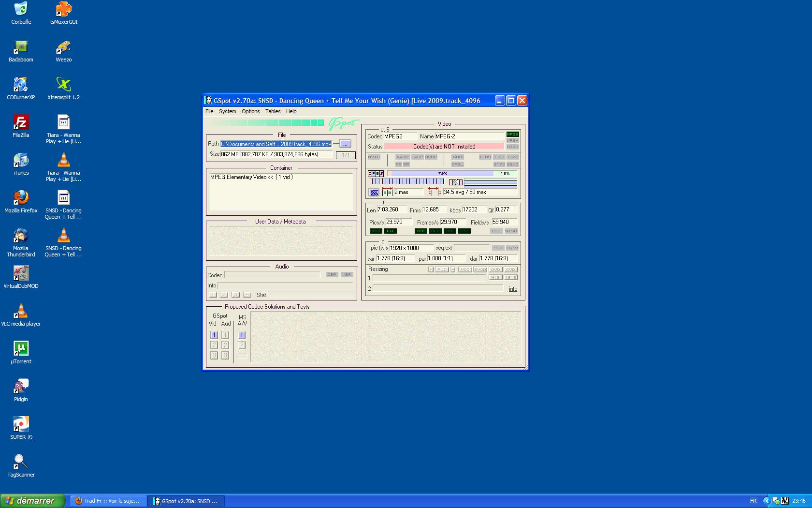Open the démarrer Start button
This screenshot has width=812, height=508.
pos(32,501)
